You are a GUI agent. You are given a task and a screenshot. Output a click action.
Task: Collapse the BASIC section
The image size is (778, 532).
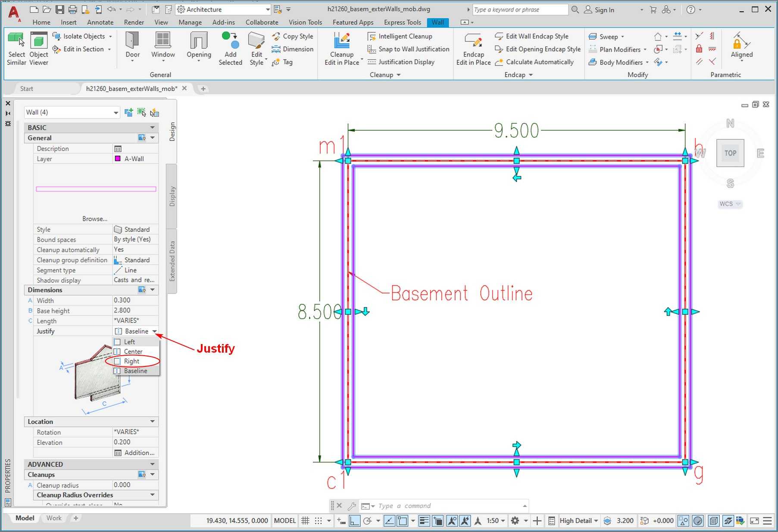(153, 128)
